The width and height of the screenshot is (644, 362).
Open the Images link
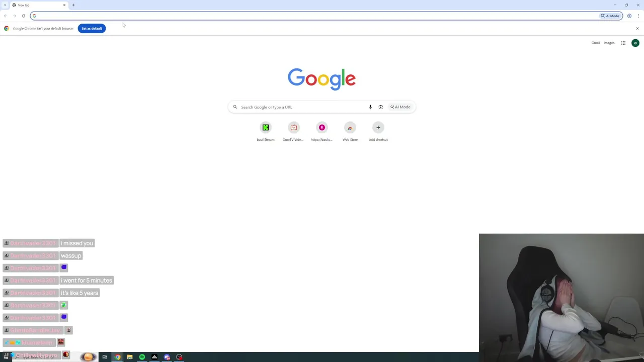[x=609, y=43]
